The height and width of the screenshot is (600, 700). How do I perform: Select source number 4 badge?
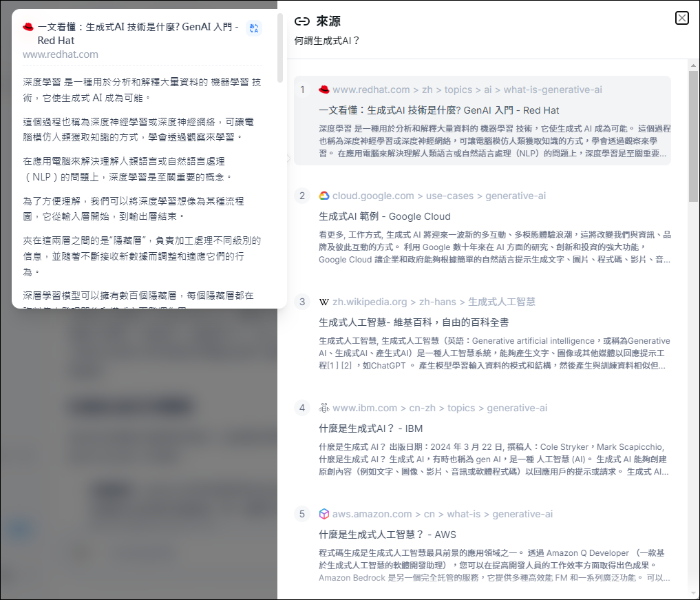(302, 408)
